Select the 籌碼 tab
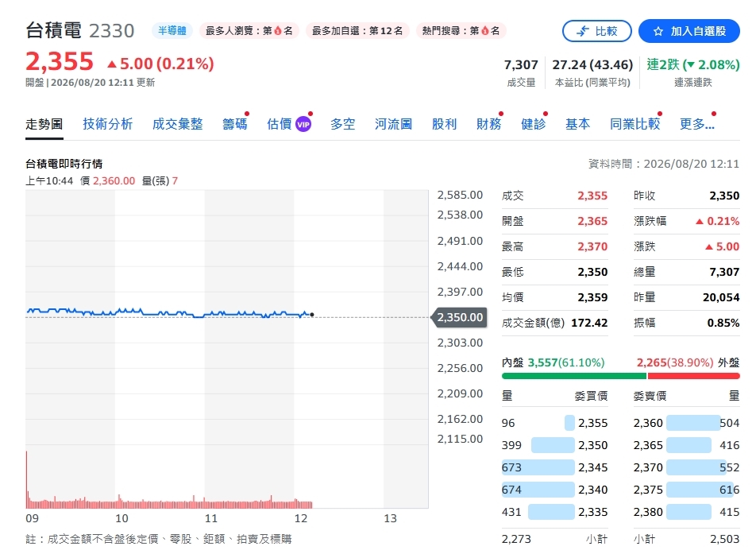The image size is (756, 554). pyautogui.click(x=235, y=124)
